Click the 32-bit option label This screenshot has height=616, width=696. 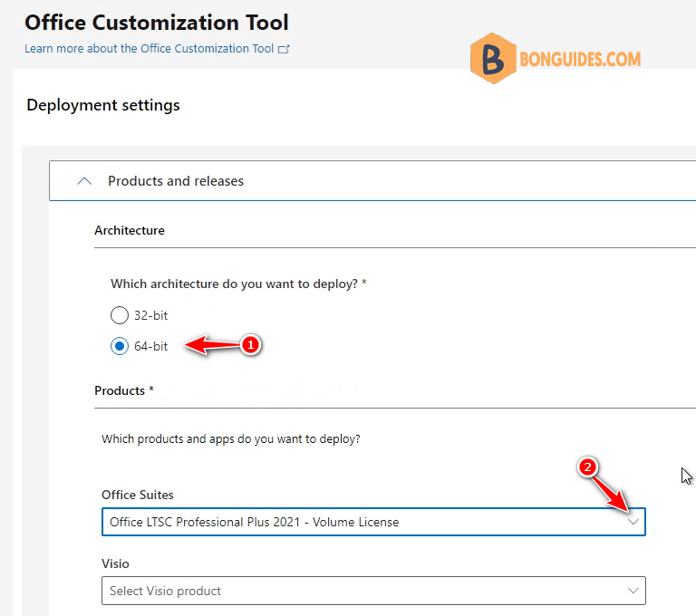pos(151,315)
